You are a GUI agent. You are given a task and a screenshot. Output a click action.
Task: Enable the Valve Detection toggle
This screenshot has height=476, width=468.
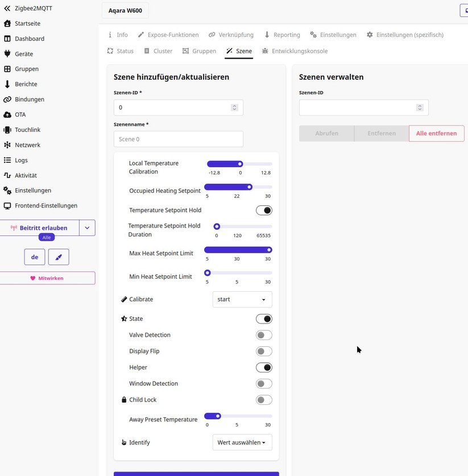pos(263,334)
